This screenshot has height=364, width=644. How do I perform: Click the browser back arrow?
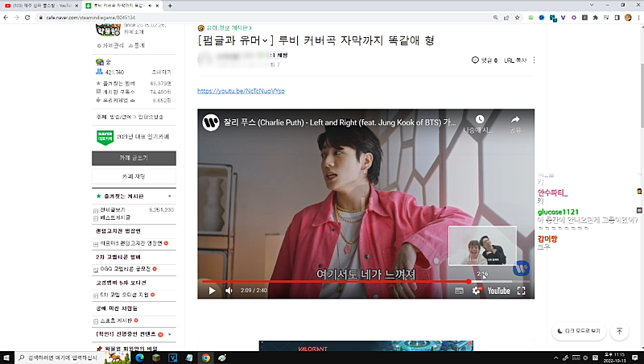pyautogui.click(x=6, y=18)
